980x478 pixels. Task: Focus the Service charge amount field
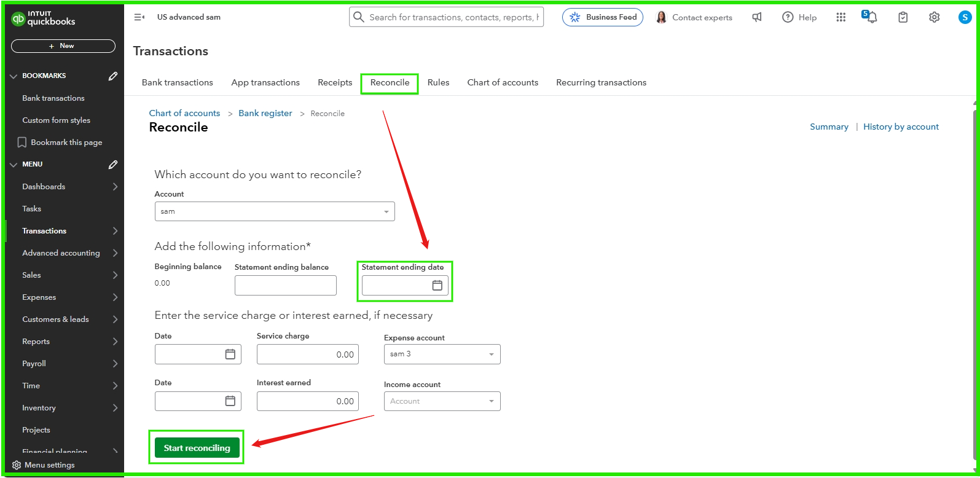[308, 354]
